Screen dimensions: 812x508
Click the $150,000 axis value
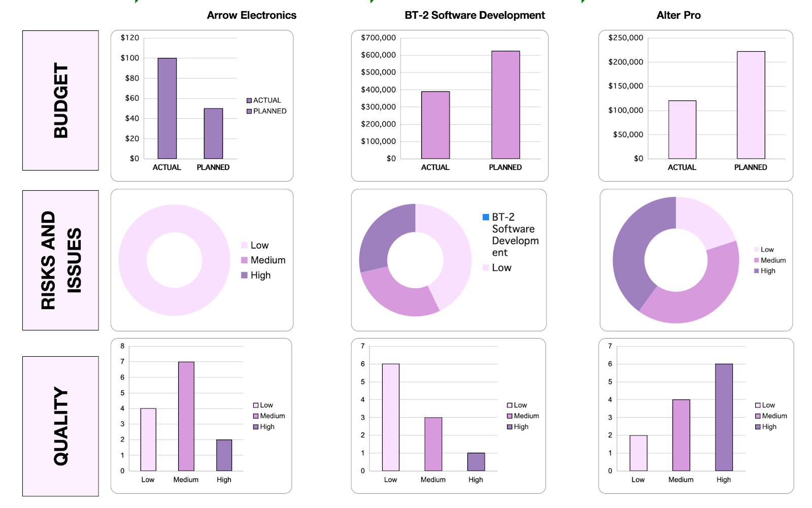[x=625, y=86]
